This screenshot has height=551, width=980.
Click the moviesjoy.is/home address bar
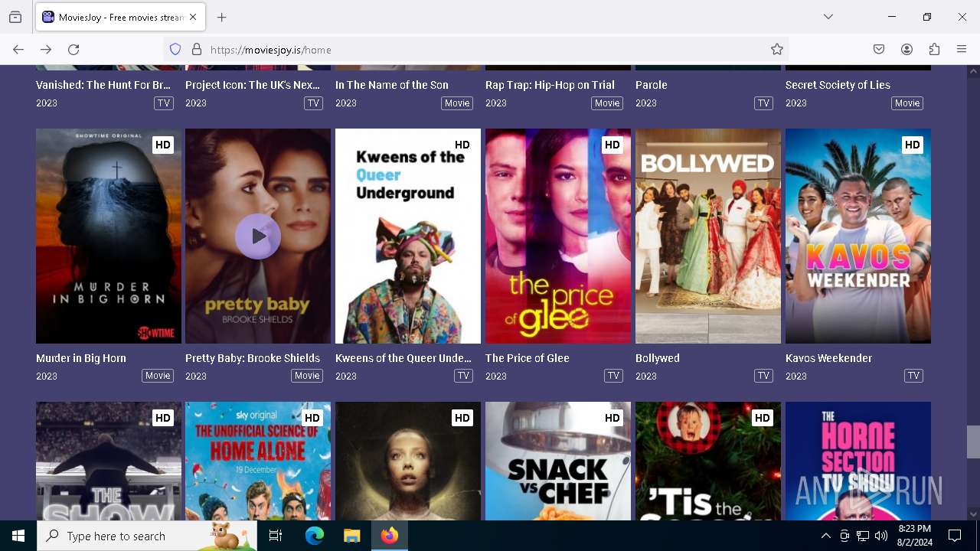click(x=475, y=50)
